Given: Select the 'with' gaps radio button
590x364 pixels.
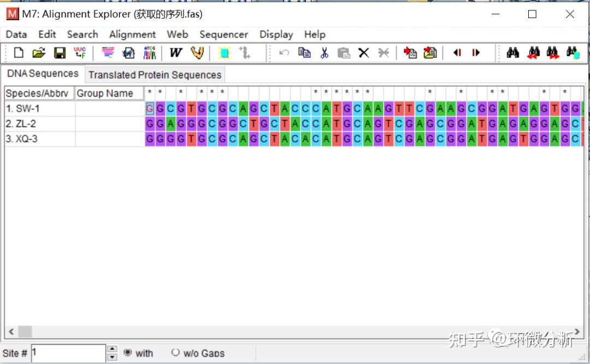Looking at the screenshot, I should 128,353.
